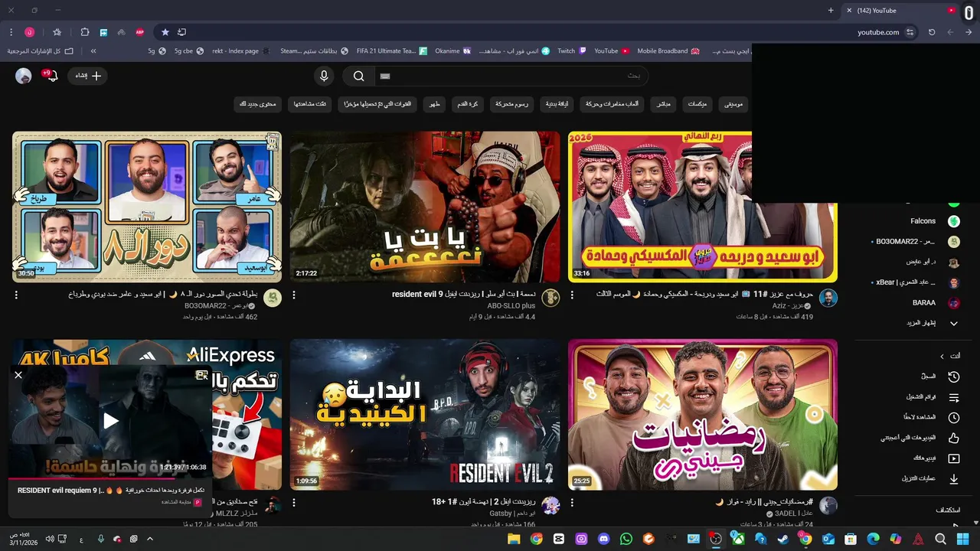This screenshot has width=980, height=551.
Task: Open the دور الـ8 video thumbnail
Action: point(147,207)
